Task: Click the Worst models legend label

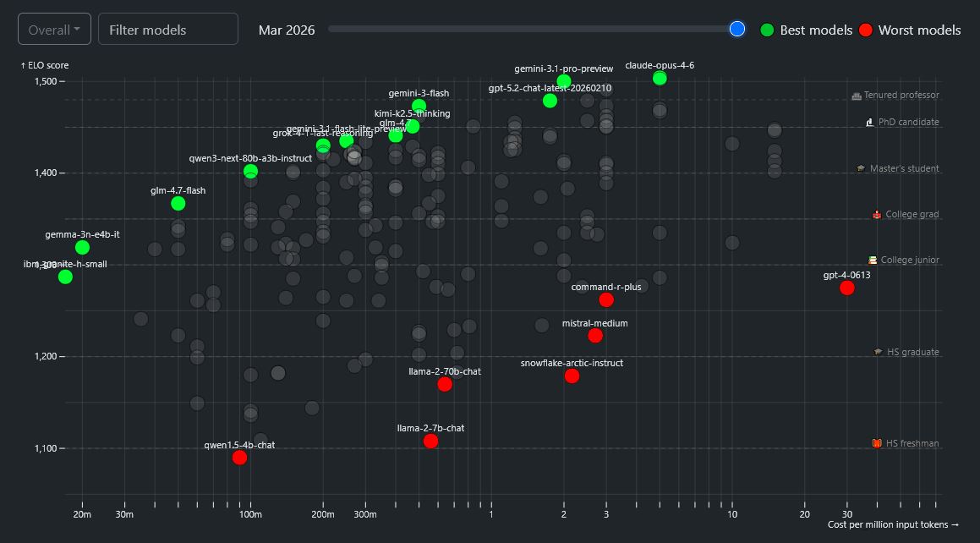Action: (x=919, y=30)
